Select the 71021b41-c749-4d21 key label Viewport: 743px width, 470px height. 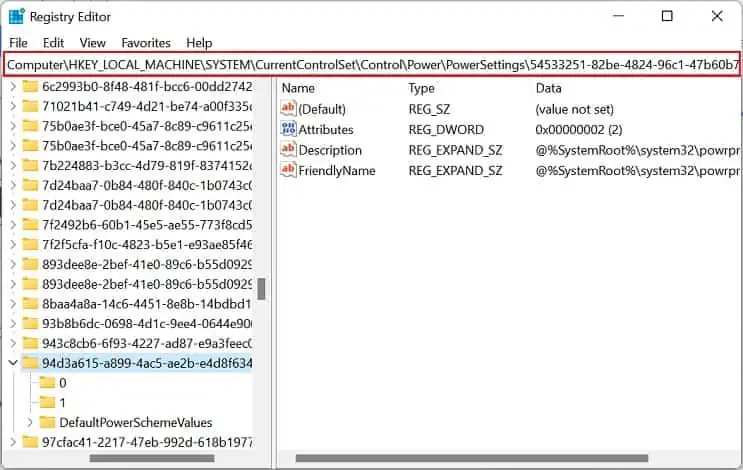[147, 107]
